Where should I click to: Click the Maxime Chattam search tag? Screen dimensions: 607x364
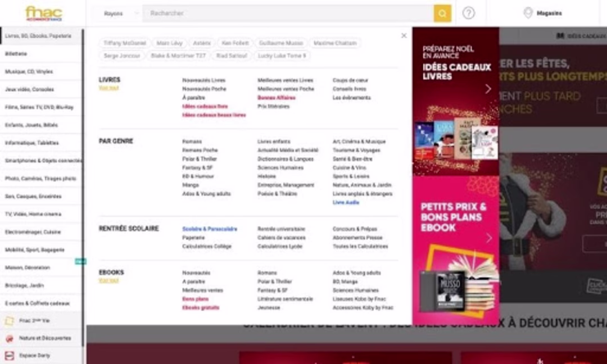[x=335, y=43]
